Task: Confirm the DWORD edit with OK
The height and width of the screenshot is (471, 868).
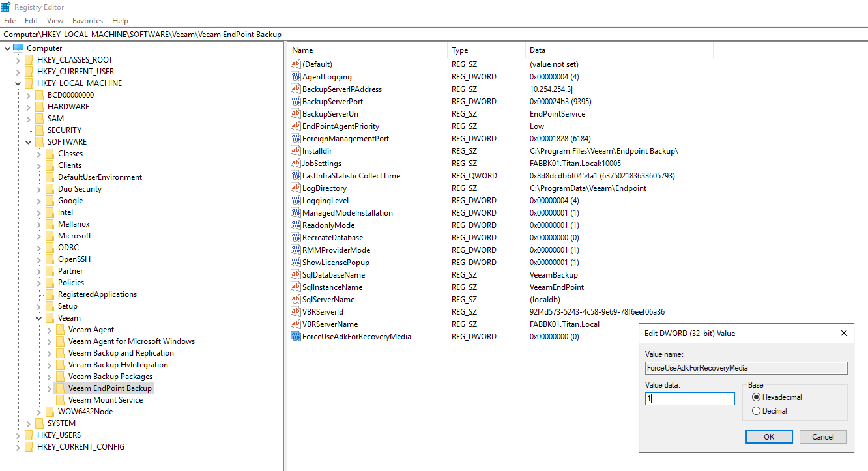Action: (x=769, y=436)
